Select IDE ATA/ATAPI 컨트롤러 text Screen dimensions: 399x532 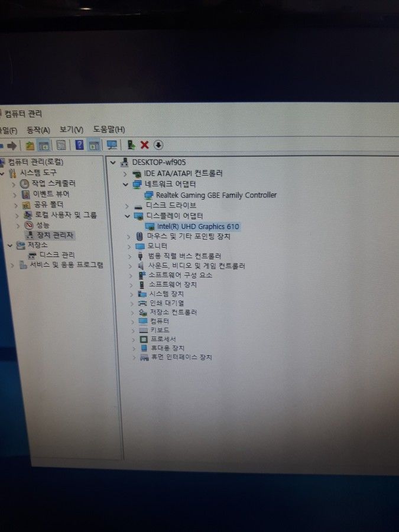tap(183, 173)
